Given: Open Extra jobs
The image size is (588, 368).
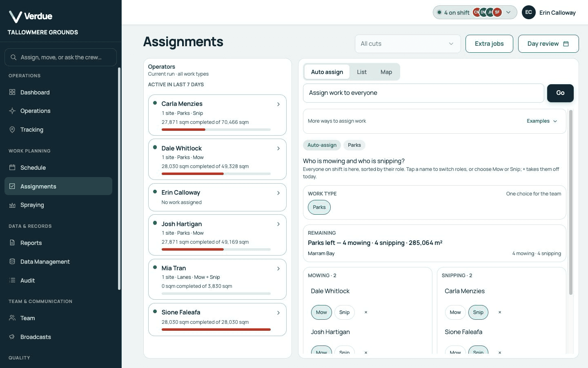Looking at the screenshot, I should pyautogui.click(x=489, y=44).
